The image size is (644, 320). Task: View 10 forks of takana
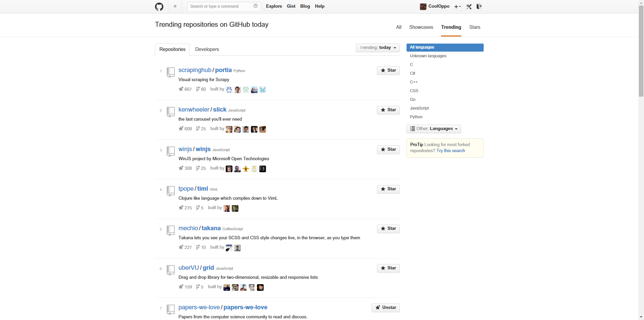(201, 247)
